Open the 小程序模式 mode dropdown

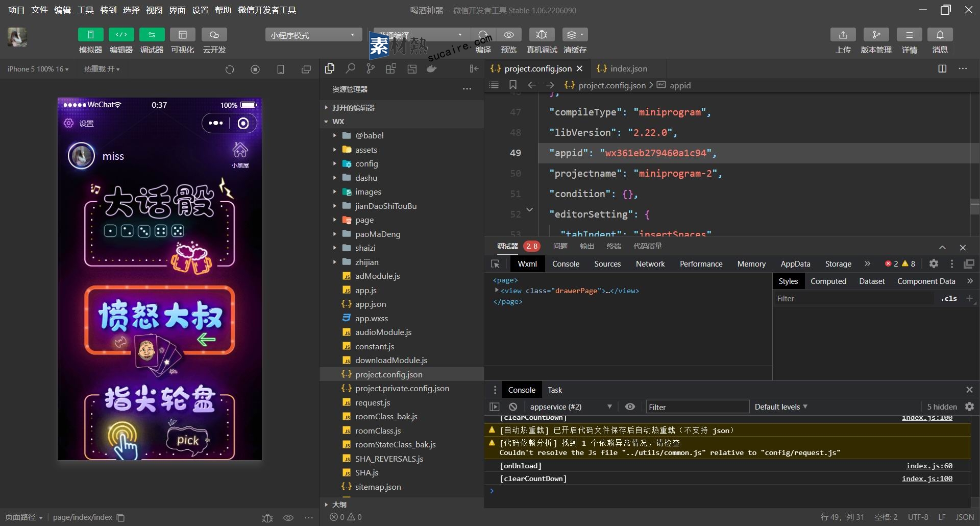pyautogui.click(x=313, y=35)
